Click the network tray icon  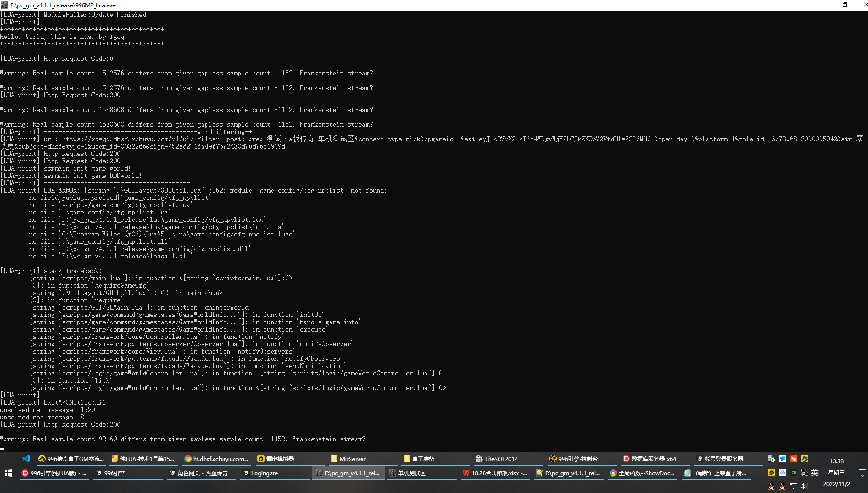click(793, 486)
